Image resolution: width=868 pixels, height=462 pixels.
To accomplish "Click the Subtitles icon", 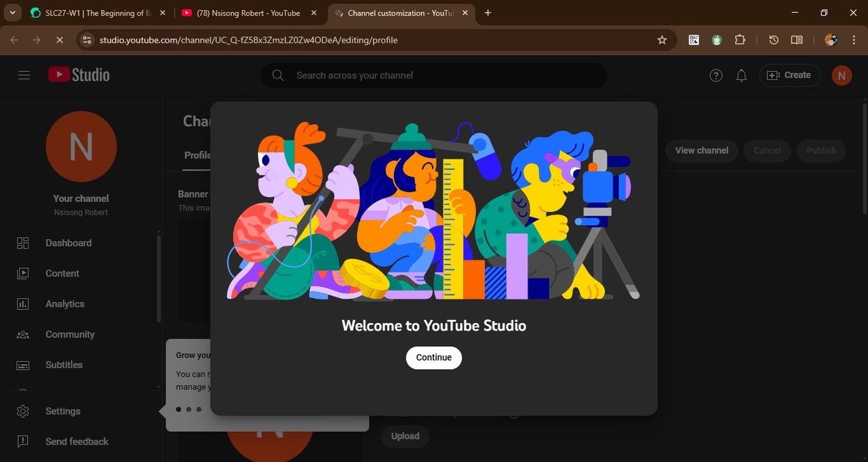I will coord(23,365).
